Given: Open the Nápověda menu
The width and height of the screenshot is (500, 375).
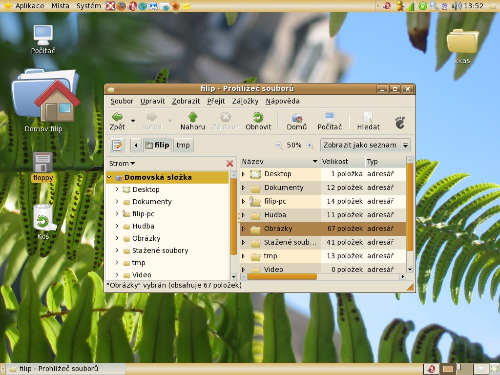Looking at the screenshot, I should tap(282, 101).
